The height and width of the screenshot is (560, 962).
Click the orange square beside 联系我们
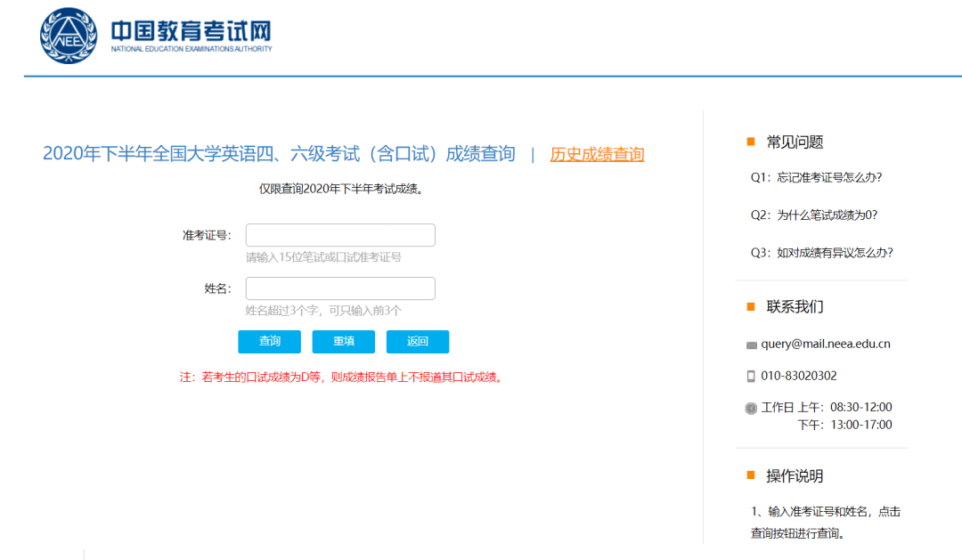pos(751,306)
